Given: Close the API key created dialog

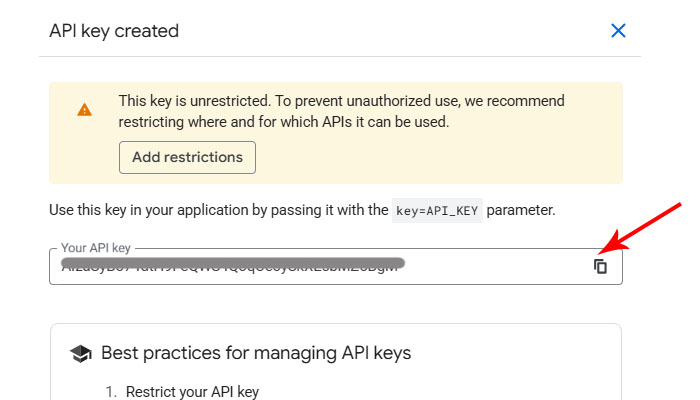Looking at the screenshot, I should pyautogui.click(x=618, y=31).
